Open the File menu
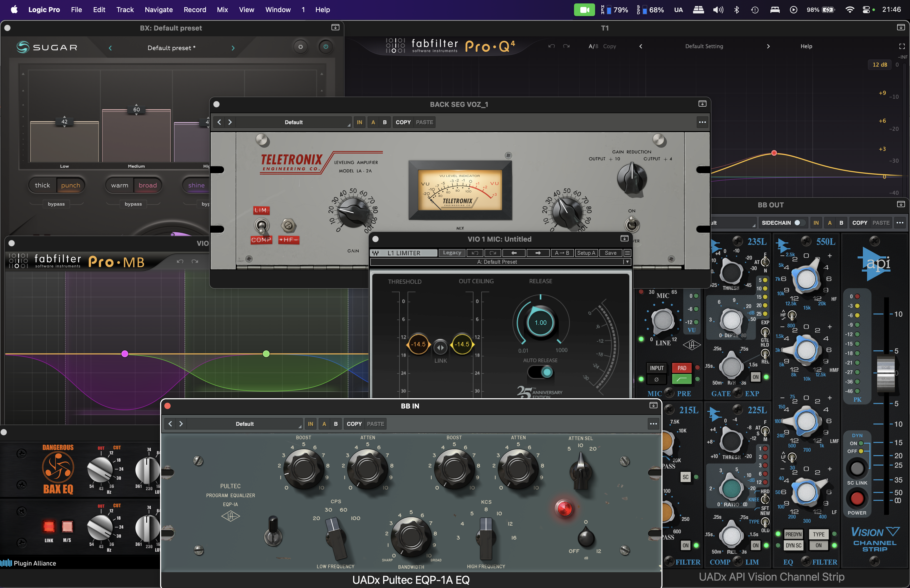Image resolution: width=910 pixels, height=588 pixels. pos(76,9)
